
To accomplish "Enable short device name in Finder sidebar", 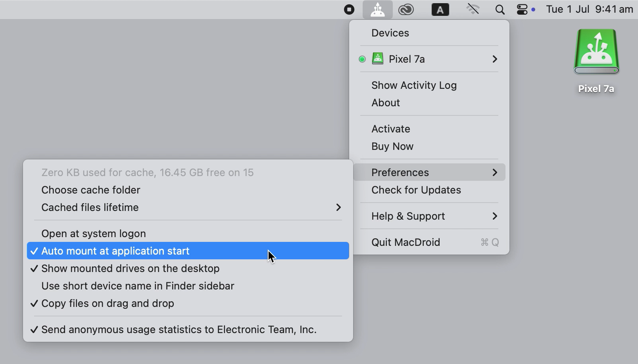I will (188, 286).
